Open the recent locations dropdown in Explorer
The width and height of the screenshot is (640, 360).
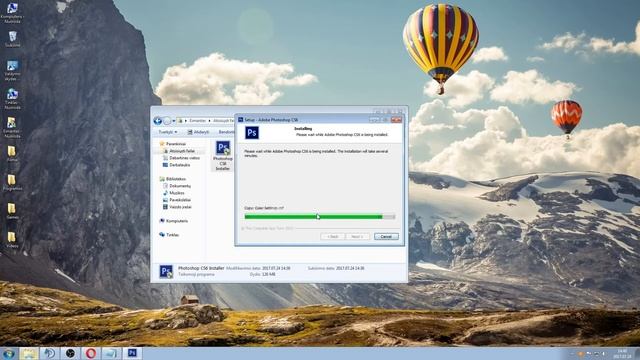tap(173, 121)
